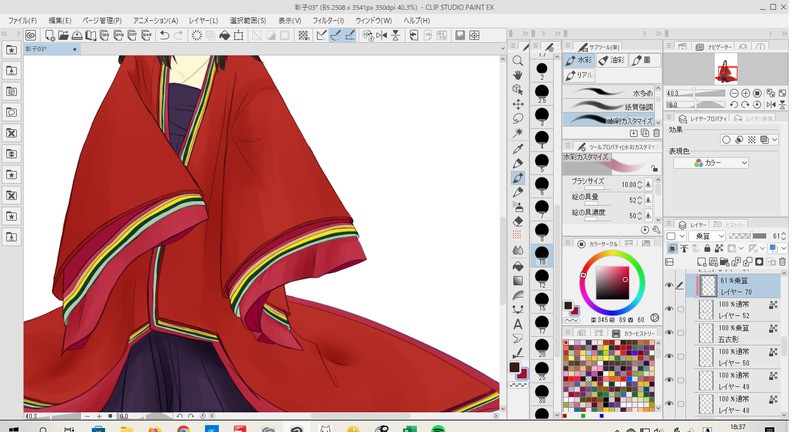Select the Lasso selection tool
The height and width of the screenshot is (432, 798).
[518, 118]
